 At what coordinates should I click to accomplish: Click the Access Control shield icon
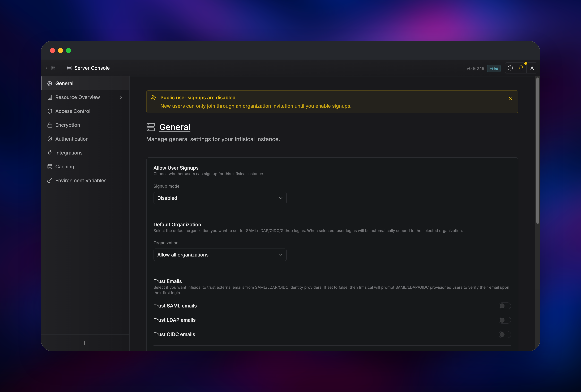point(50,111)
